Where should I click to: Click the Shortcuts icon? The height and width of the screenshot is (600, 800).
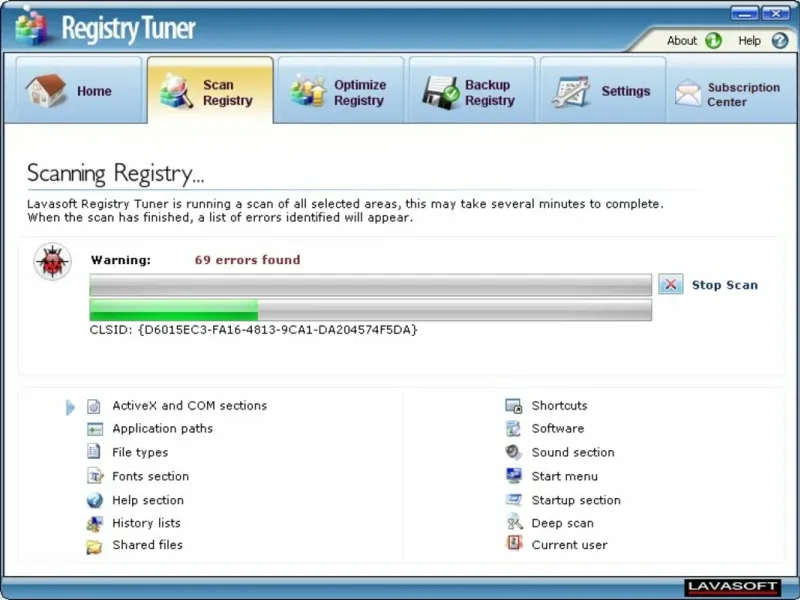pyautogui.click(x=513, y=406)
